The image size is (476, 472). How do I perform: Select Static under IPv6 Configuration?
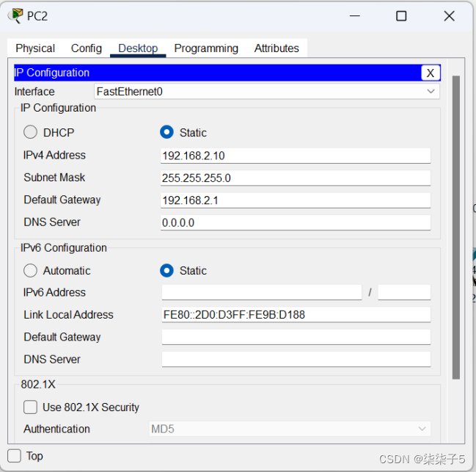tap(166, 270)
